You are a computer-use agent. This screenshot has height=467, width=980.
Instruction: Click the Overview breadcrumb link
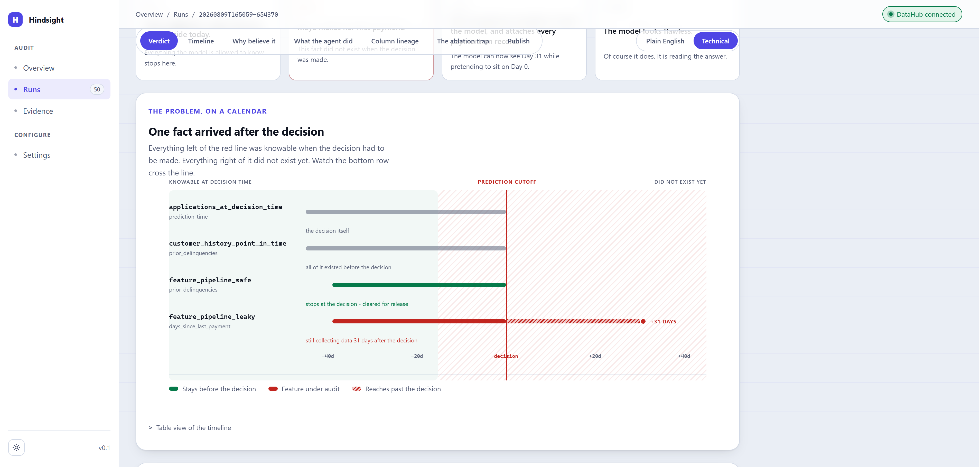pyautogui.click(x=149, y=14)
